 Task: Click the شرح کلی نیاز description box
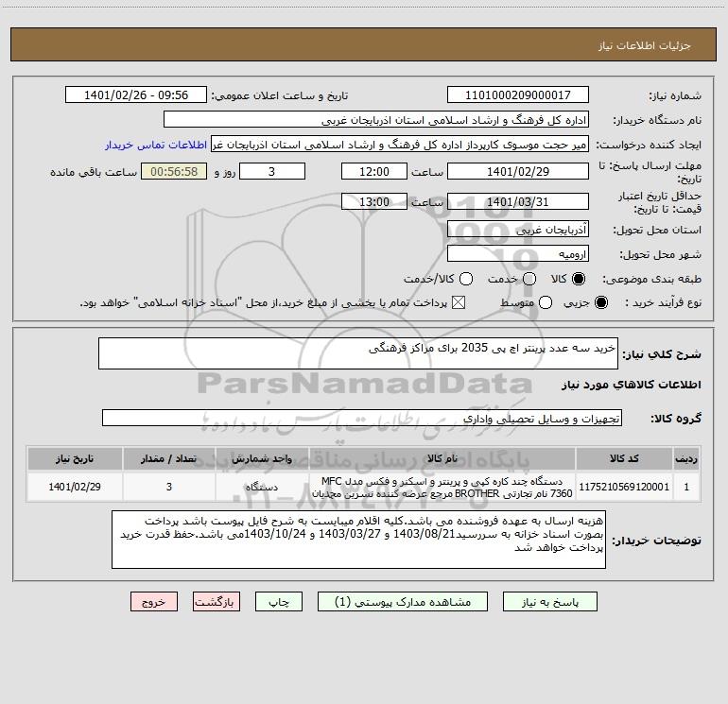coord(358,353)
